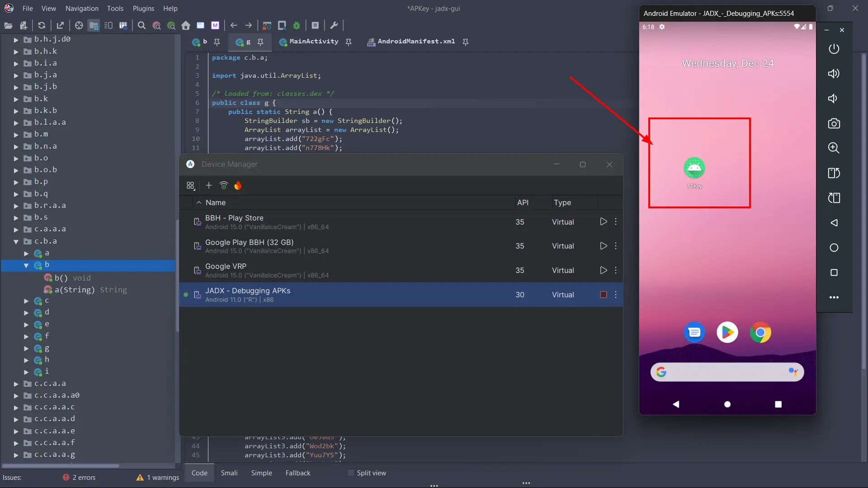Click the open file toolbar icon
The image size is (868, 488).
(8, 26)
